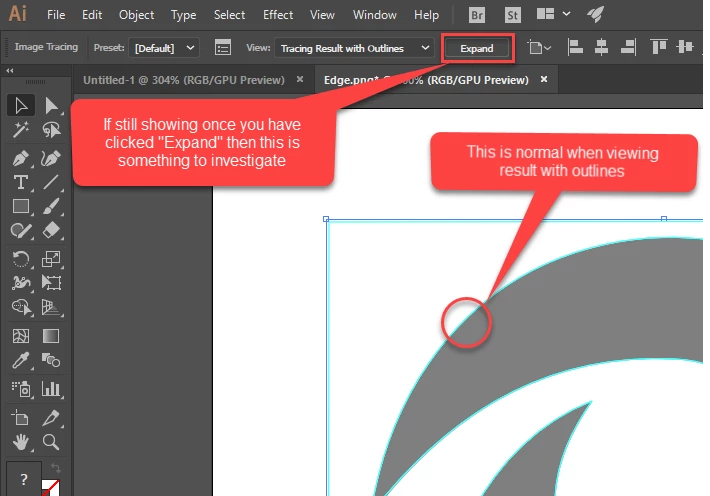Collapse the tools panel double arrows
Screen dimensions: 710x496
10,71
